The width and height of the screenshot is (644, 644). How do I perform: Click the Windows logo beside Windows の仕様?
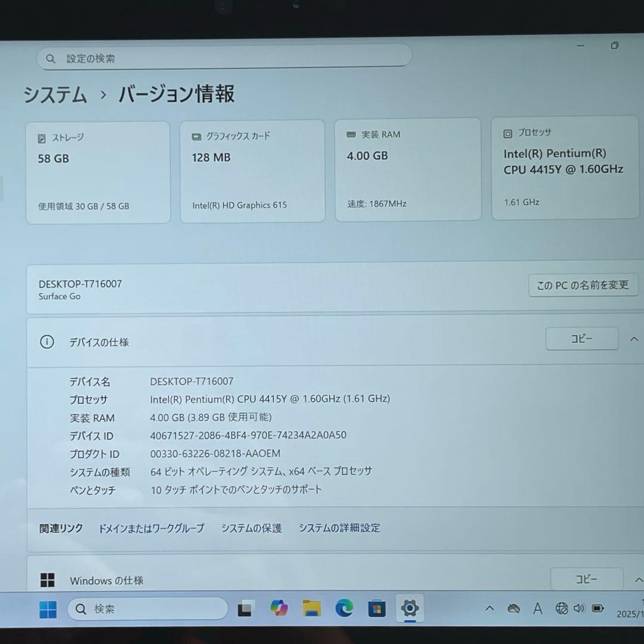(48, 580)
